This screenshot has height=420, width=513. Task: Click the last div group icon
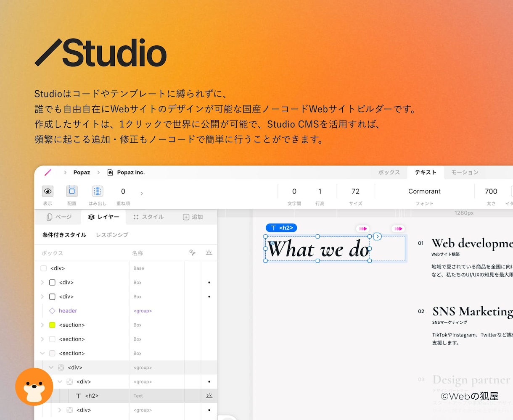[x=70, y=410]
